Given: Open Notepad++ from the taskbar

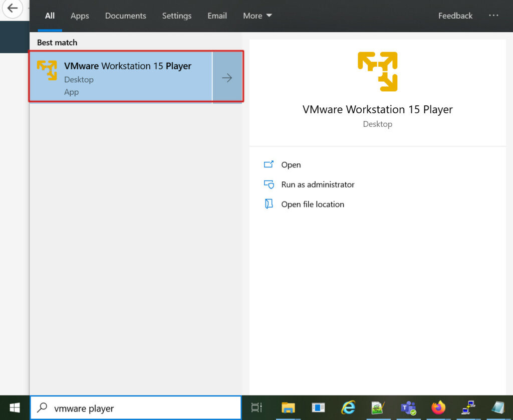Looking at the screenshot, I should [x=378, y=408].
